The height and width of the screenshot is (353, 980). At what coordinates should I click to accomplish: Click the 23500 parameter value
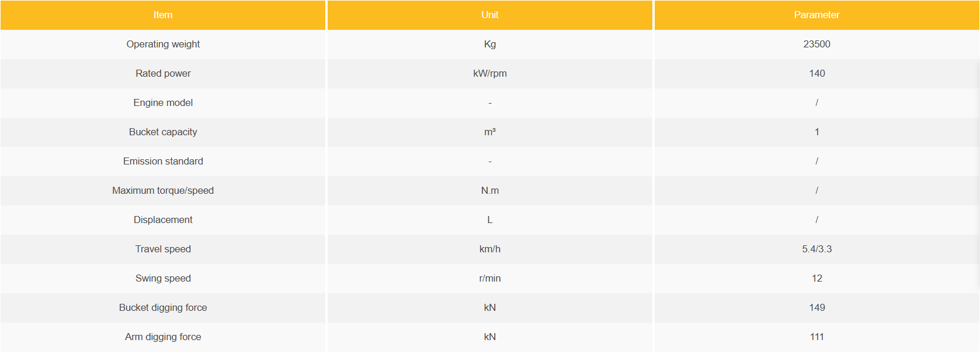(816, 44)
